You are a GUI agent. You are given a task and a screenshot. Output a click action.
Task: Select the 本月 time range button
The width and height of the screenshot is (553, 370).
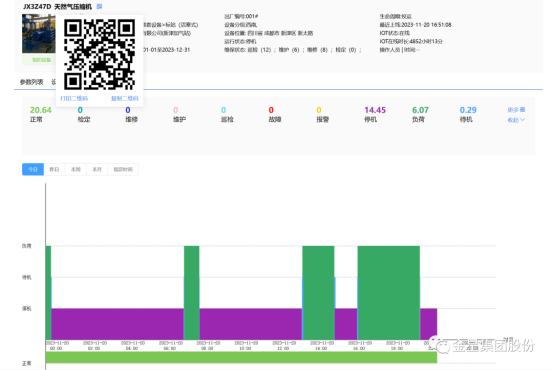pyautogui.click(x=97, y=169)
